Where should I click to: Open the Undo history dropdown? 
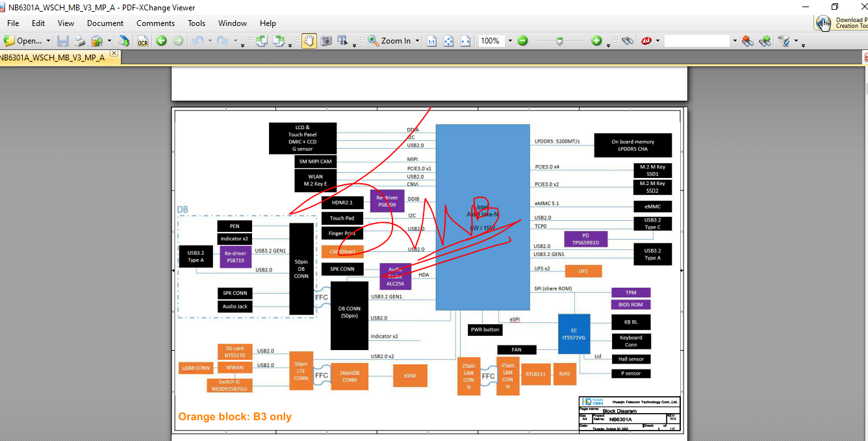[x=209, y=40]
